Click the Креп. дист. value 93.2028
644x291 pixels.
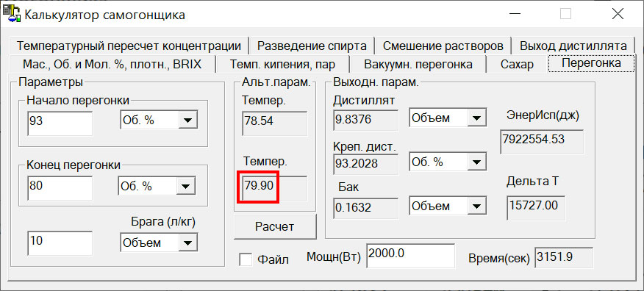(366, 164)
